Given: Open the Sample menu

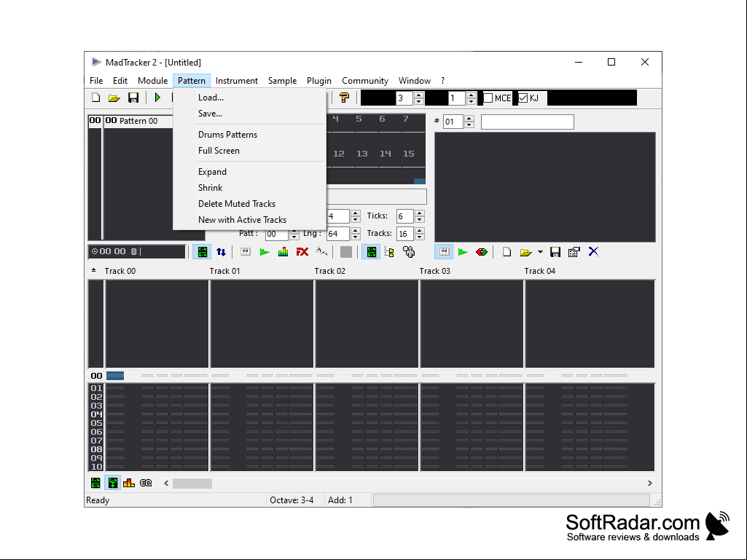Looking at the screenshot, I should click(x=282, y=81).
